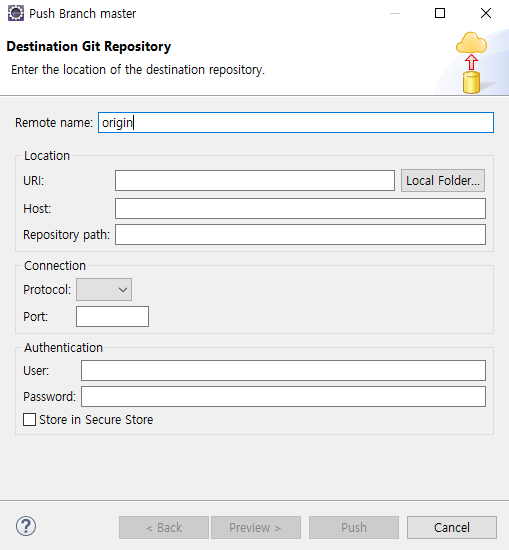Click the Remote name: label
Image resolution: width=509 pixels, height=550 pixels.
tap(54, 123)
